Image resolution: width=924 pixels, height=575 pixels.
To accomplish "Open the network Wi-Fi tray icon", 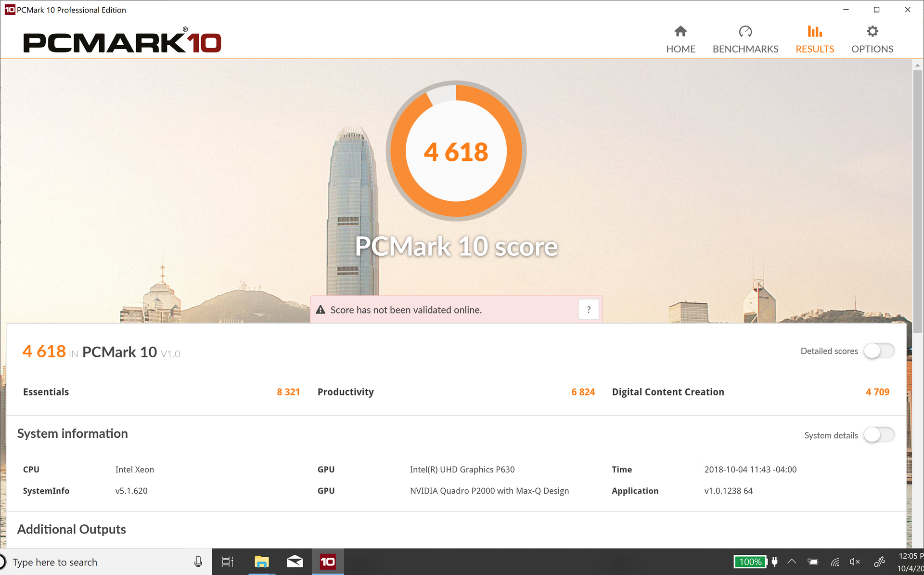I will click(x=835, y=562).
